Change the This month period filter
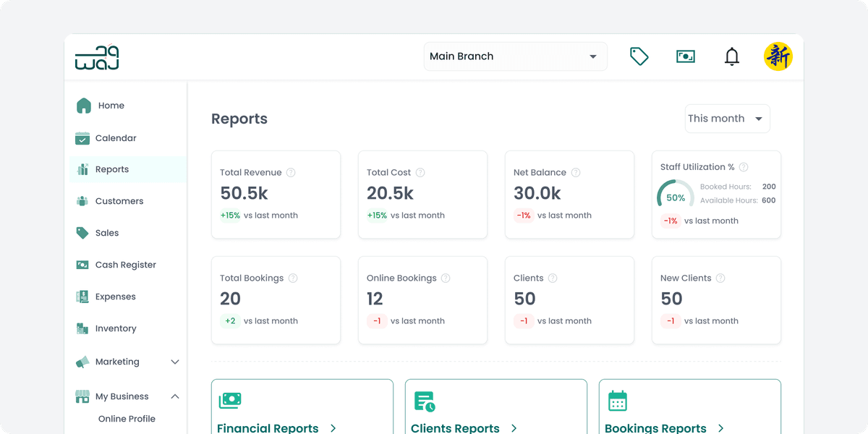Screen dimensions: 868x434 (726, 118)
